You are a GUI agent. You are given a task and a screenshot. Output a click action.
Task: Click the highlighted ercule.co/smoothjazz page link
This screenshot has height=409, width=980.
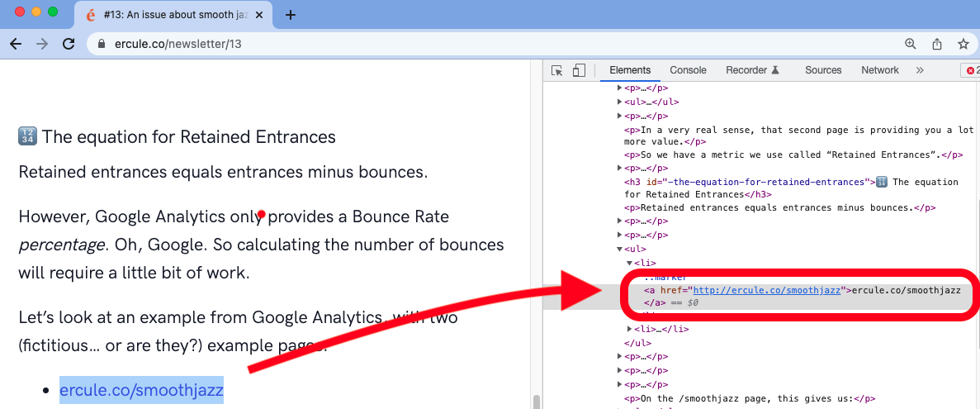coord(141,390)
